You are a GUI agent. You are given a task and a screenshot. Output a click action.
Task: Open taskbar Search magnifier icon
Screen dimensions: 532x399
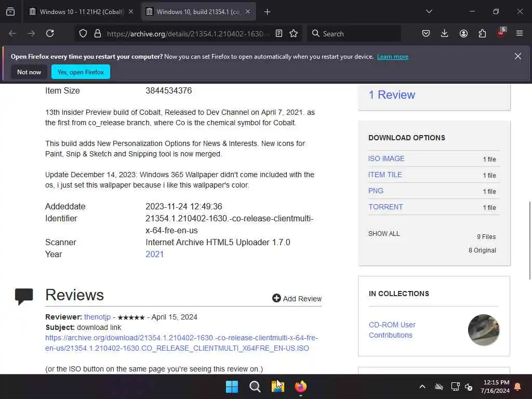[255, 387]
